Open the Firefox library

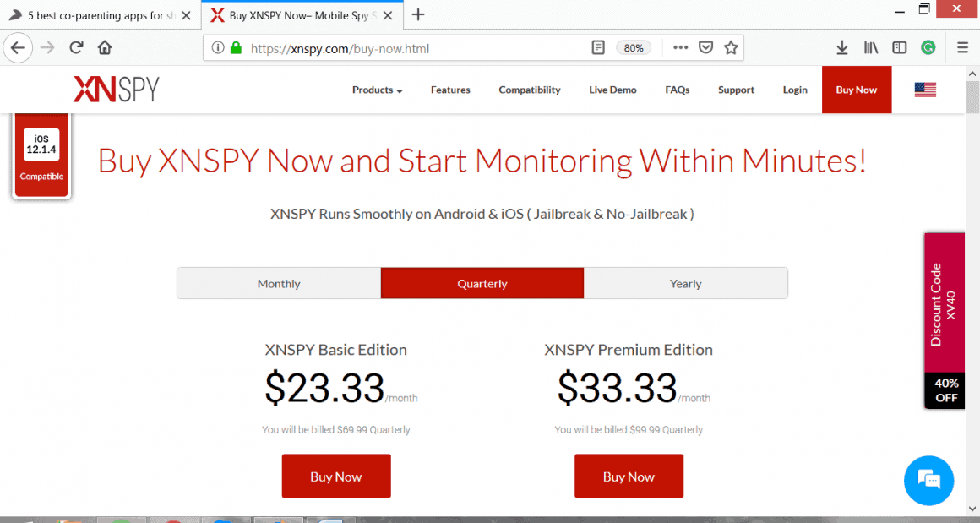pyautogui.click(x=871, y=47)
